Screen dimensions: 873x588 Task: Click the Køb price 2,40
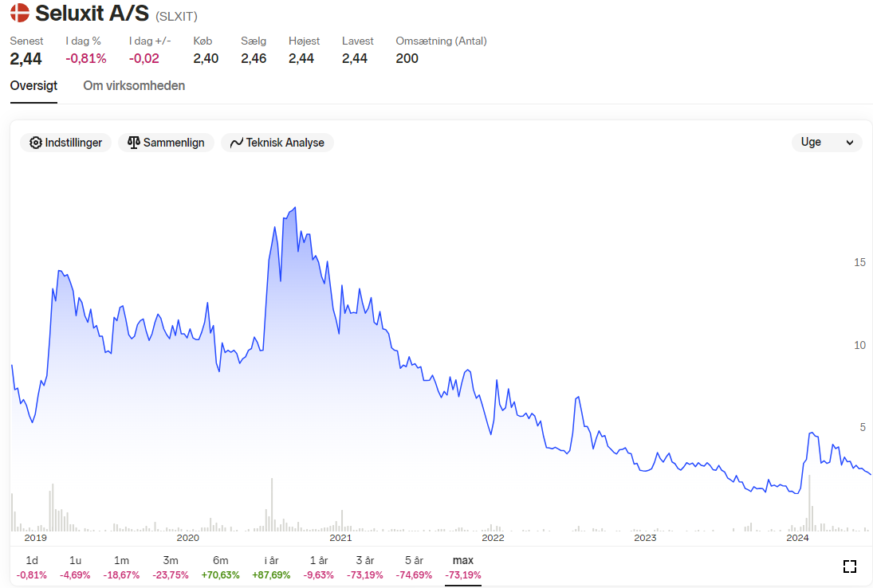206,58
